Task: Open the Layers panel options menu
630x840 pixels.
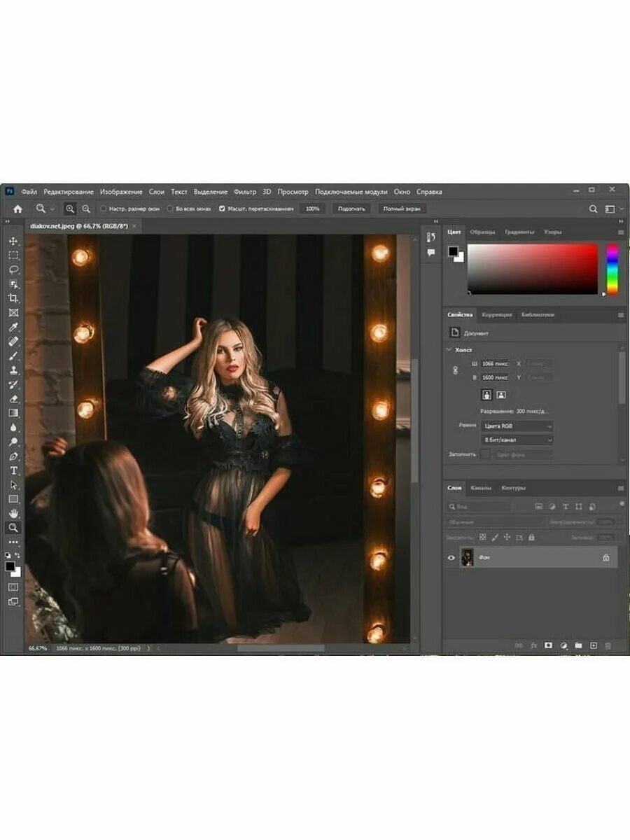Action: tap(620, 488)
